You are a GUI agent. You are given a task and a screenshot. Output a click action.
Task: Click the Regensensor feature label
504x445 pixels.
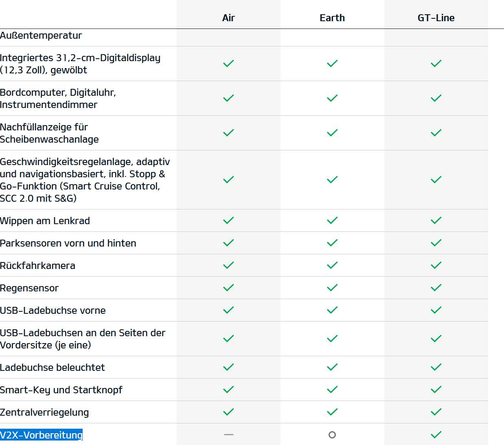[x=29, y=288]
